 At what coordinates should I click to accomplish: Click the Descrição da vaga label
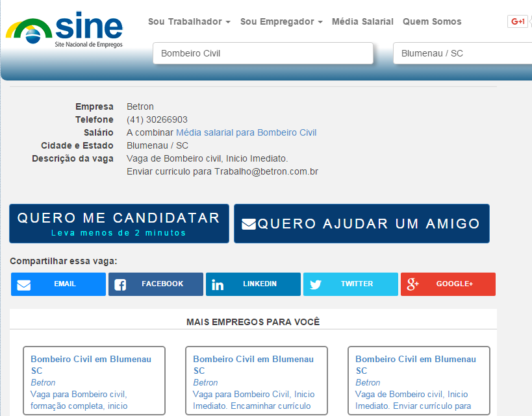[73, 158]
